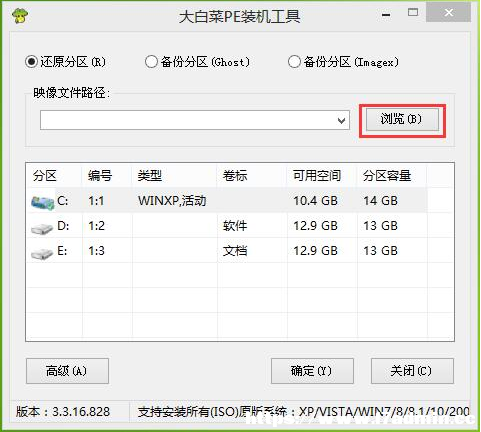Viewport: 481px width, 432px height.
Task: Select 还原分区 (R) radio option
Action: point(66,62)
